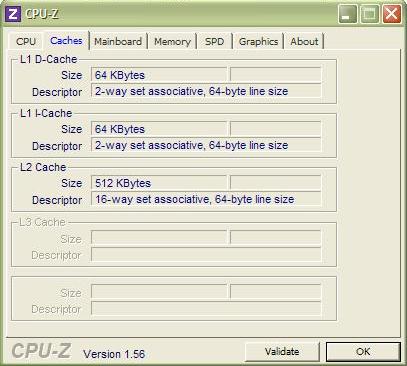Click the greyed-out L3 Cache label
The image size is (407, 366).
click(42, 222)
